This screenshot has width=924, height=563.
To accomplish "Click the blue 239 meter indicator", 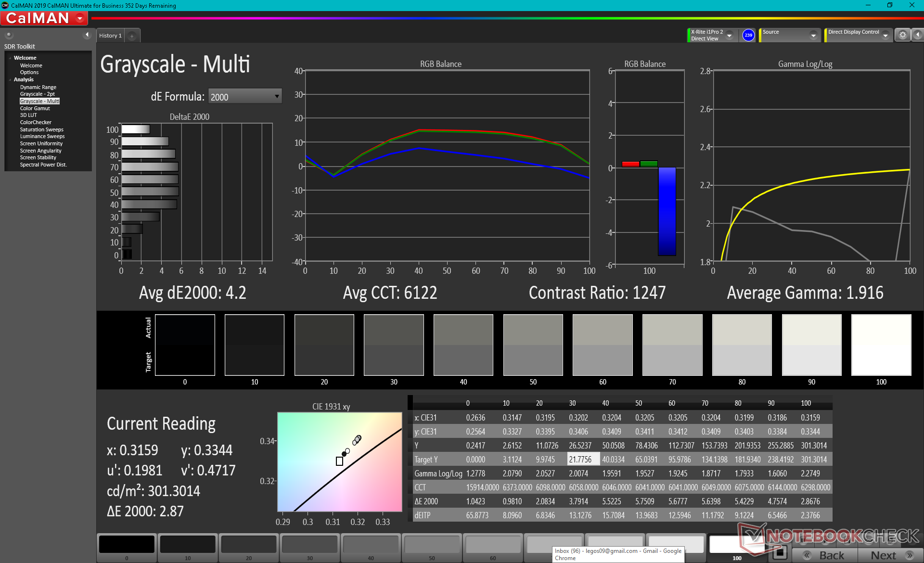I will [748, 35].
